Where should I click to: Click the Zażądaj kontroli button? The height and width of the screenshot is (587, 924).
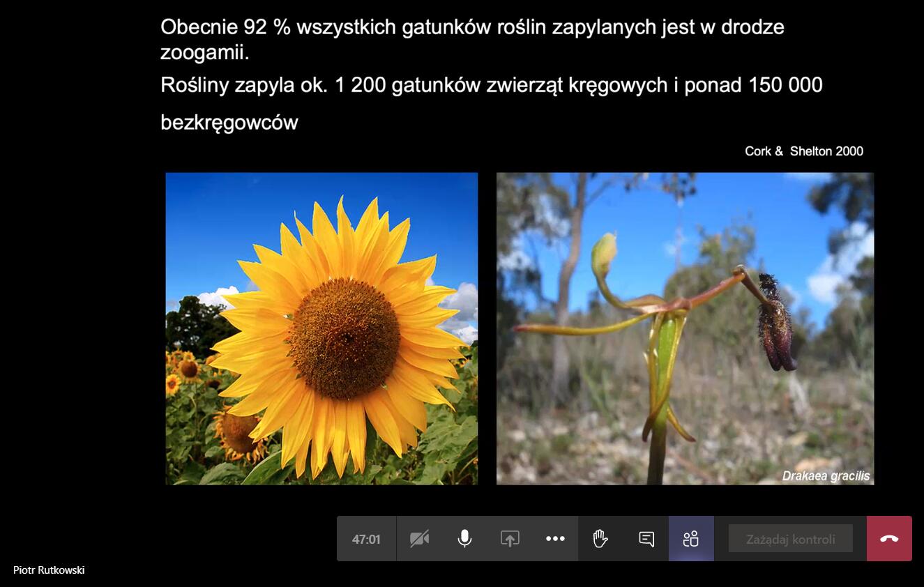pyautogui.click(x=790, y=539)
